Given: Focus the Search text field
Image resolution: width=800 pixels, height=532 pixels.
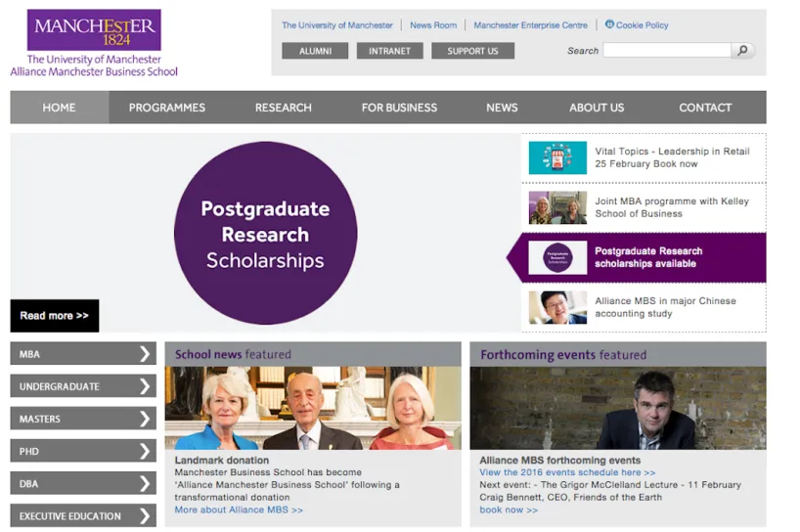Looking at the screenshot, I should (667, 50).
